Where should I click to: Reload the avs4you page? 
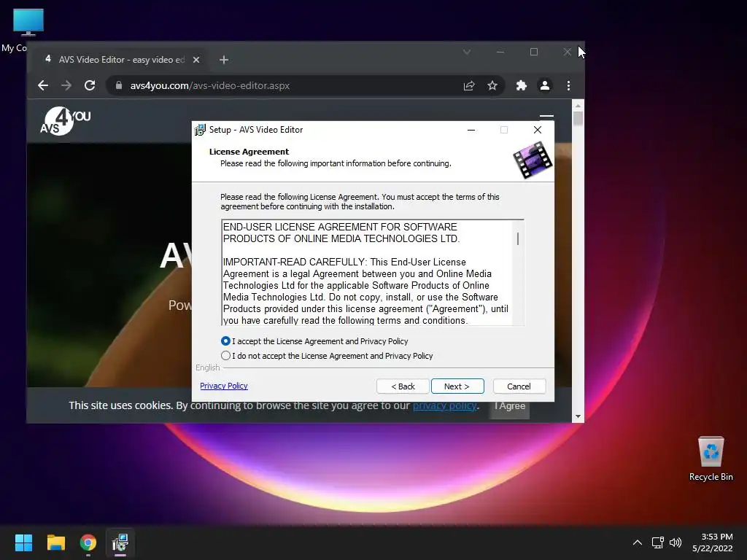click(90, 86)
